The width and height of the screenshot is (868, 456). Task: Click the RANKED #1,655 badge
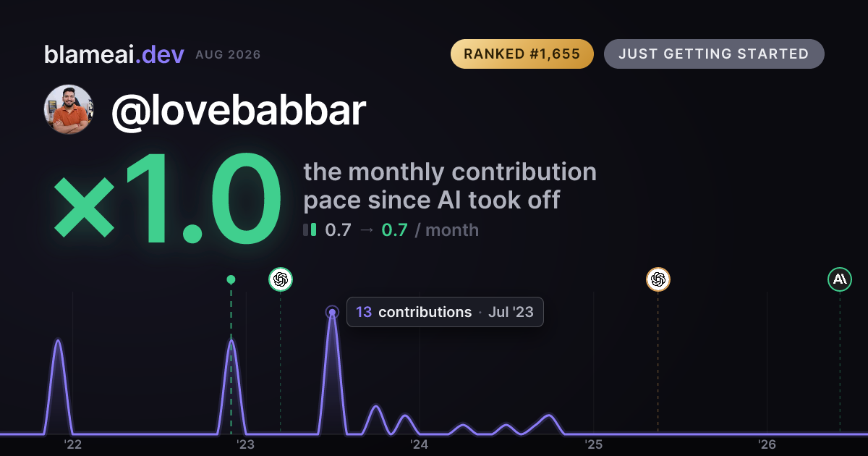[x=522, y=54]
